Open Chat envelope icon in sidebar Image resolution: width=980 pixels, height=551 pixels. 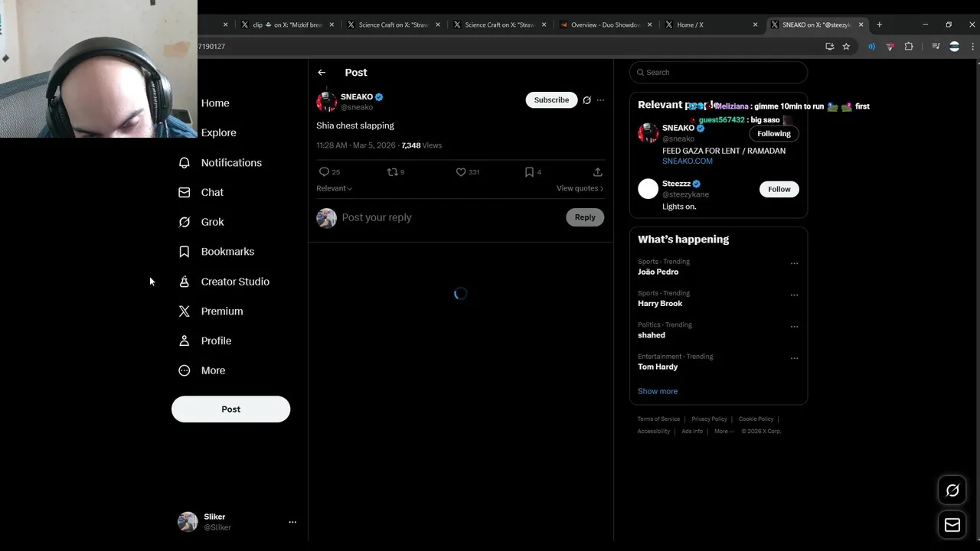tap(184, 192)
